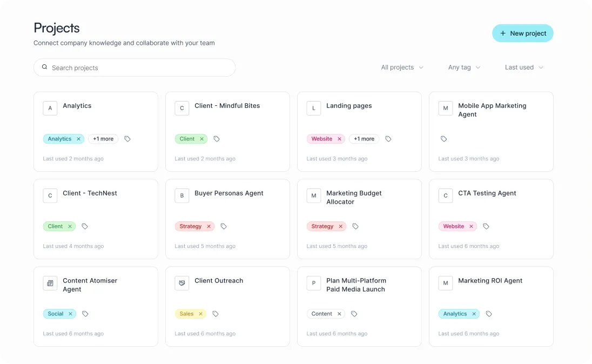This screenshot has width=592, height=364.
Task: Remove the Strategy tag from Buyer Personas Agent
Action: 208,226
